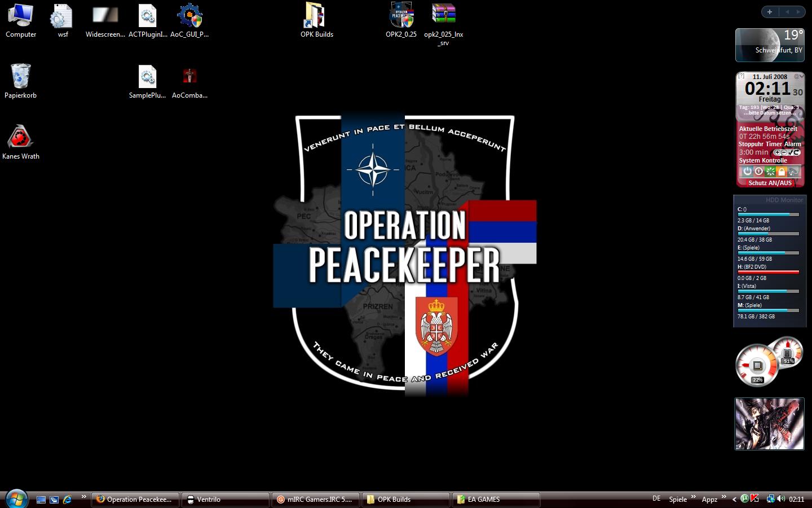Click the Spiele toolbar label
This screenshot has width=812, height=508.
[678, 500]
